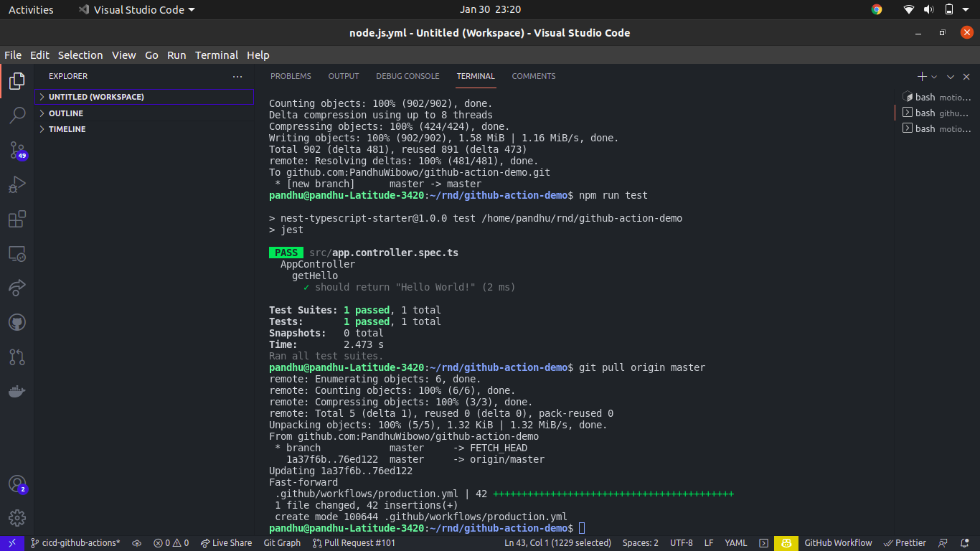Switch to the PROBLEMS tab
This screenshot has height=551, width=980.
pyautogui.click(x=291, y=76)
